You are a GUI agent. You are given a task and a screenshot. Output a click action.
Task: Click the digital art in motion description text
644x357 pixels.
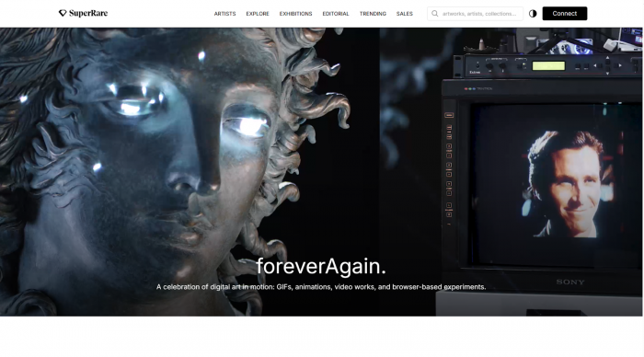(x=321, y=287)
